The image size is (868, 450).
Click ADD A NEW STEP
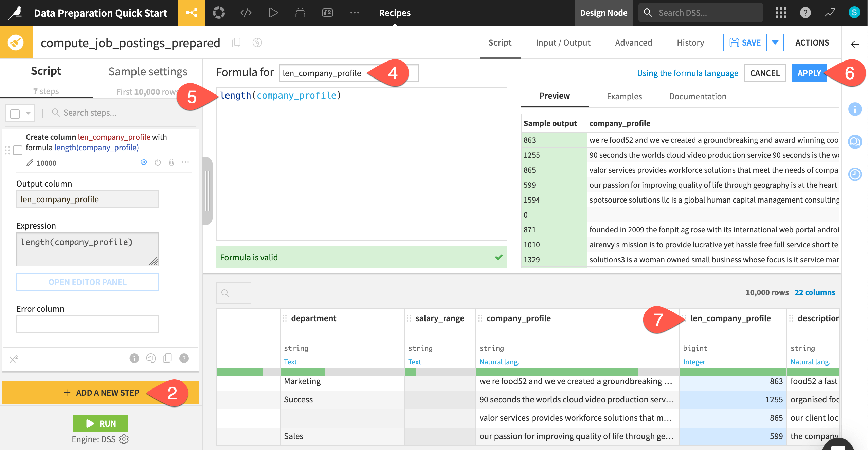click(x=101, y=393)
